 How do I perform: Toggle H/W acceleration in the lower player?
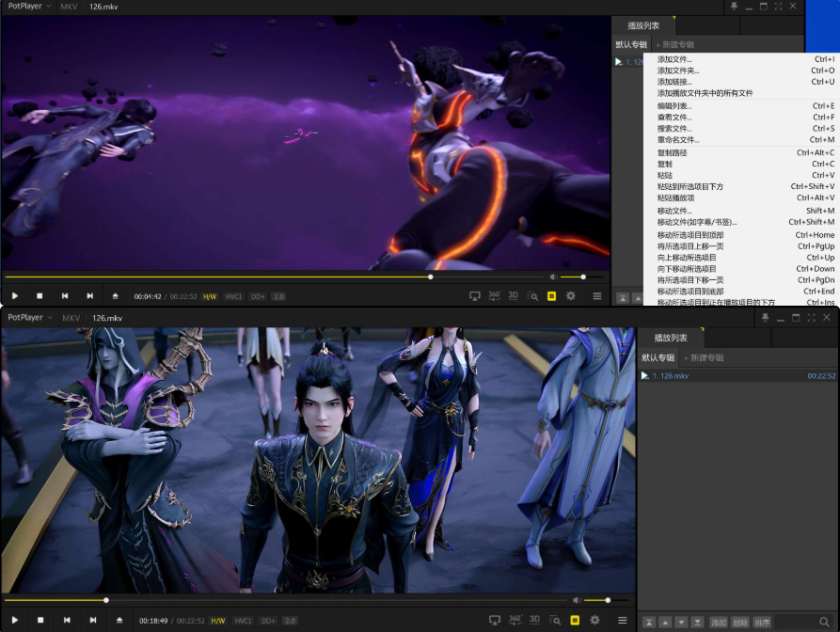click(217, 621)
